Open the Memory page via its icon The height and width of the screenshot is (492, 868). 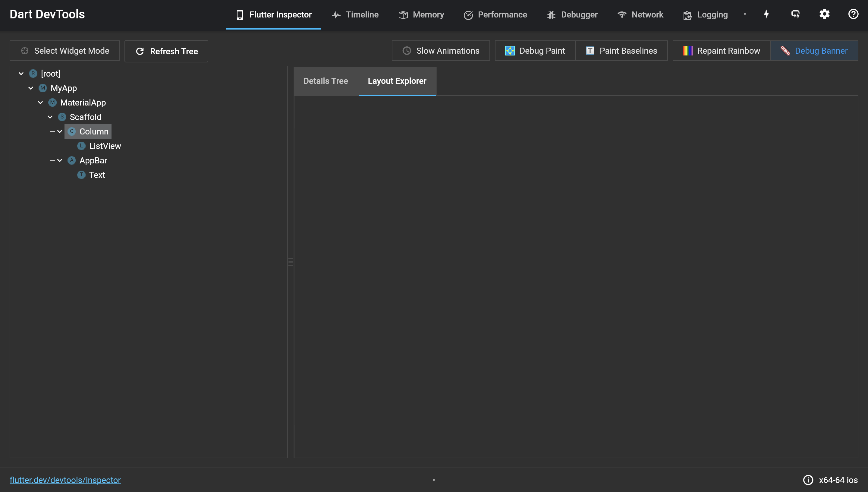tap(403, 14)
